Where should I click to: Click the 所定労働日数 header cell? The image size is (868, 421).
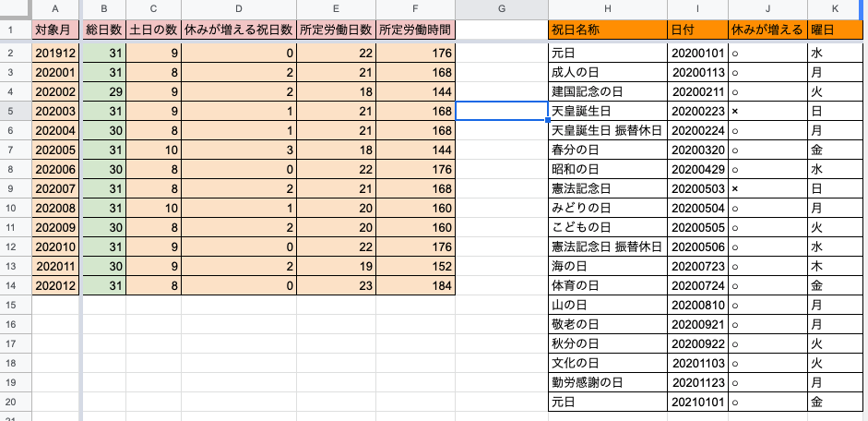coord(336,30)
